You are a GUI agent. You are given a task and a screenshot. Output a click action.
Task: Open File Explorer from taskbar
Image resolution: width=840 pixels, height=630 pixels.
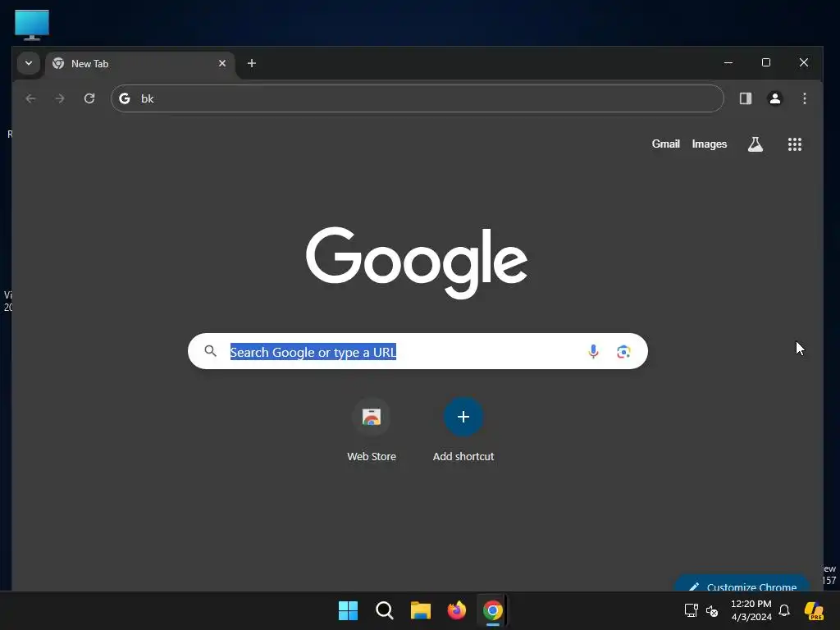[x=421, y=610]
